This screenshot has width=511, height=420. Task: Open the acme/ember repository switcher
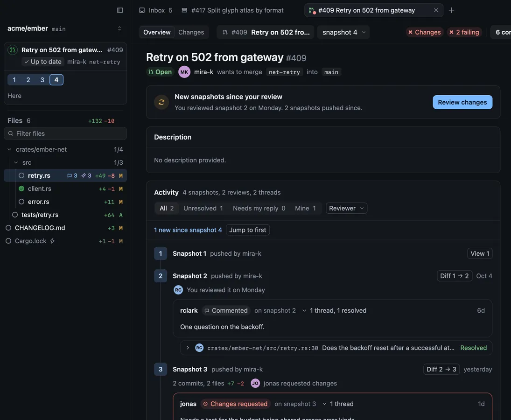tap(119, 28)
